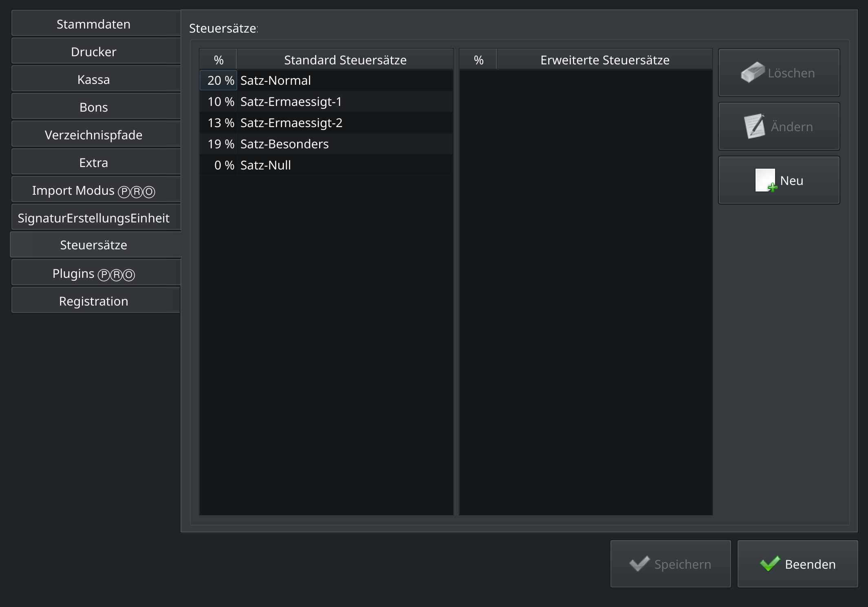
Task: Open the Import Modus PRO tab
Action: [x=96, y=190]
